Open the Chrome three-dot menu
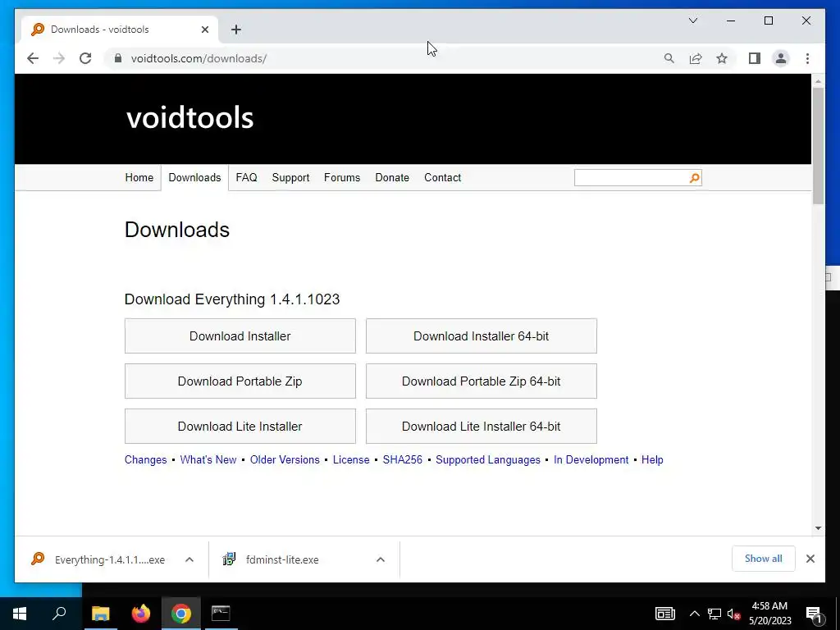The image size is (840, 630). coord(807,58)
